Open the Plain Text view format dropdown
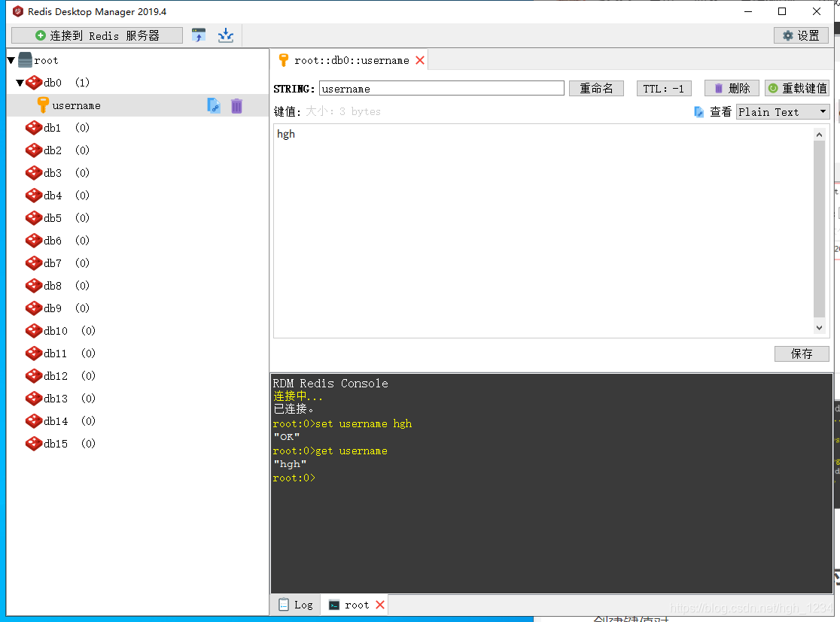The height and width of the screenshot is (622, 840). 783,112
